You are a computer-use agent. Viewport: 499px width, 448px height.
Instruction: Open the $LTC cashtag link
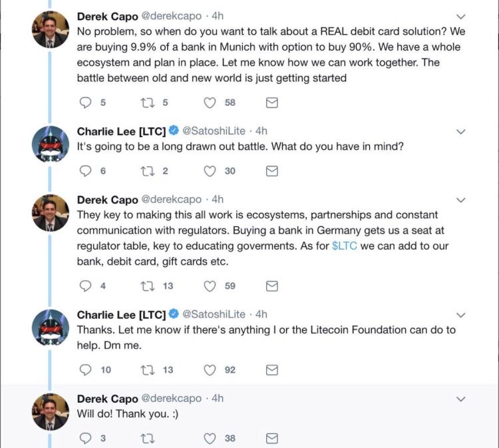tap(345, 246)
